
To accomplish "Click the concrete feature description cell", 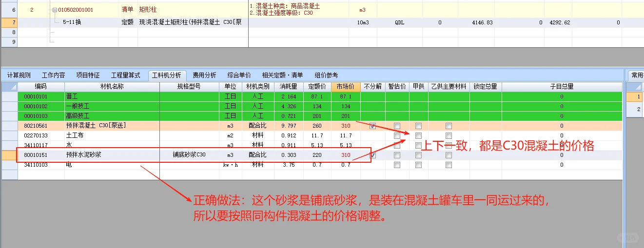I will pyautogui.click(x=298, y=10).
